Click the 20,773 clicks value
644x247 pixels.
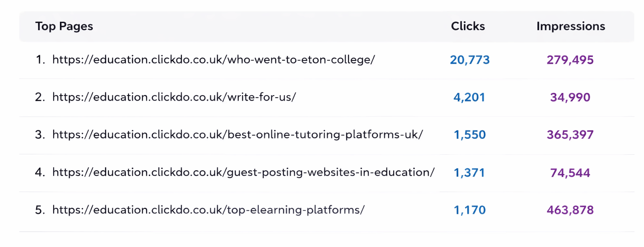(x=470, y=60)
